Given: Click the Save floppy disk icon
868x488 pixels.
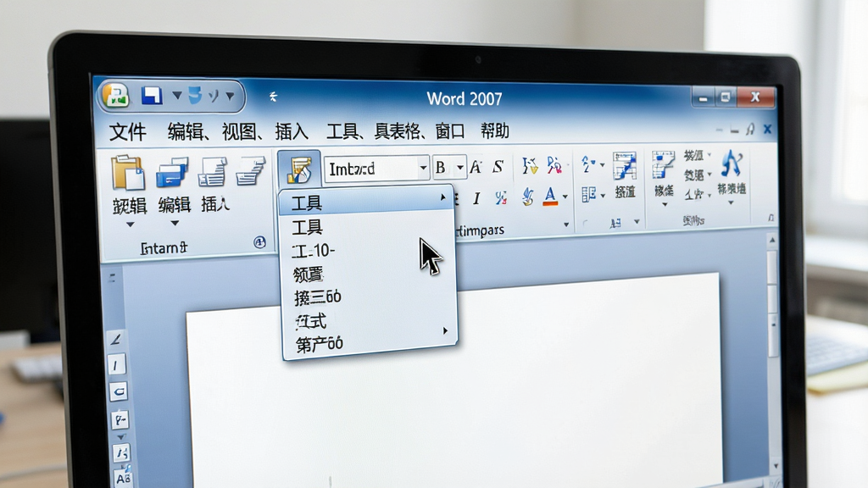Looking at the screenshot, I should click(151, 95).
